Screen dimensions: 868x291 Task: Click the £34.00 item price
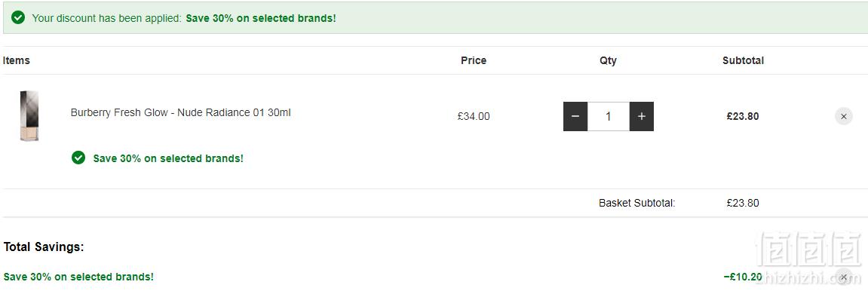[x=474, y=116]
